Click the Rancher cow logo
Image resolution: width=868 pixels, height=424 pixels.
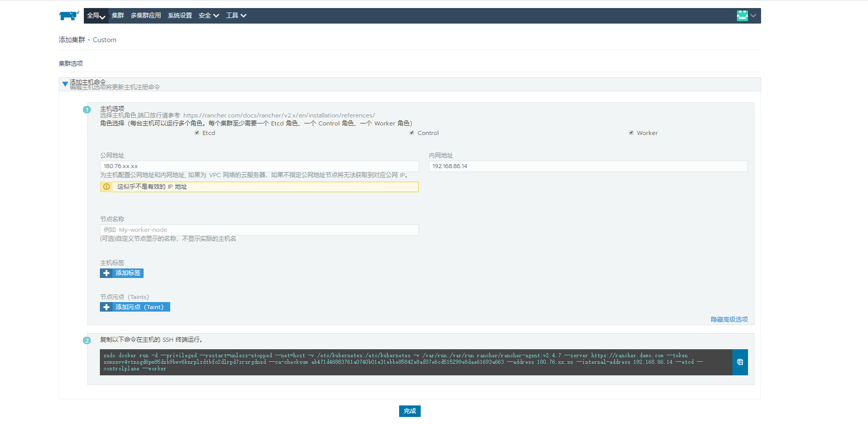tap(69, 16)
